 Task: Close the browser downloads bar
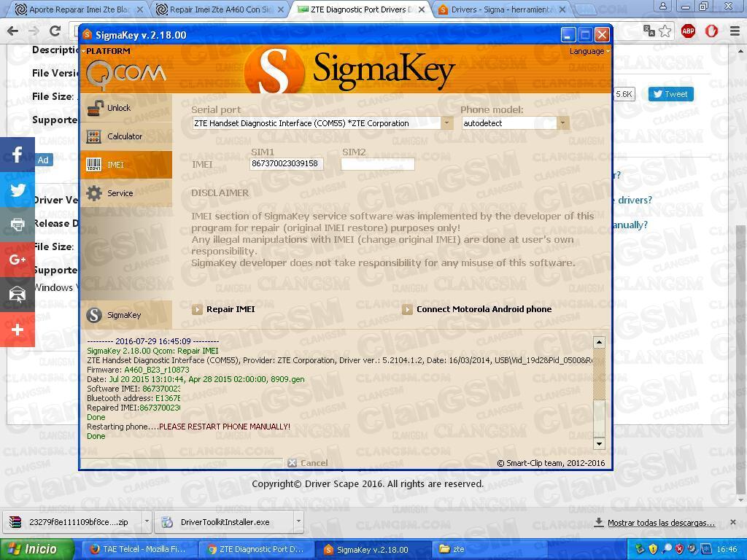(x=733, y=522)
